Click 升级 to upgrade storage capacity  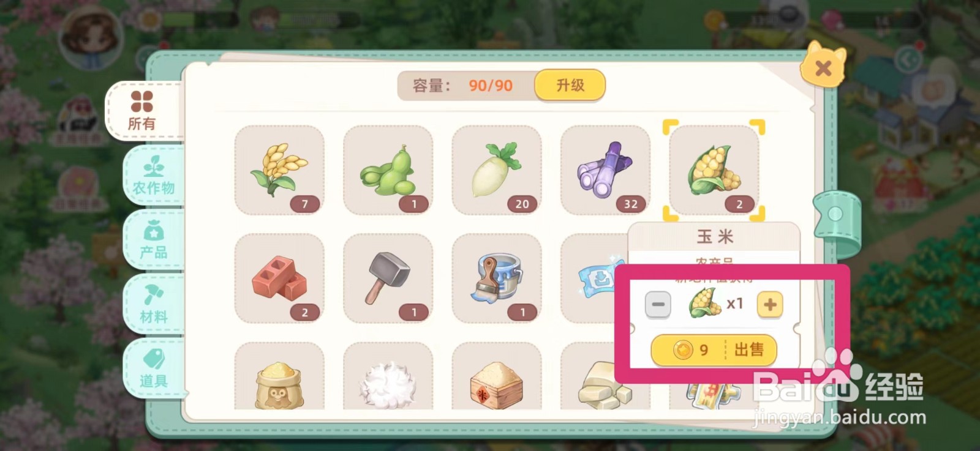coord(570,85)
